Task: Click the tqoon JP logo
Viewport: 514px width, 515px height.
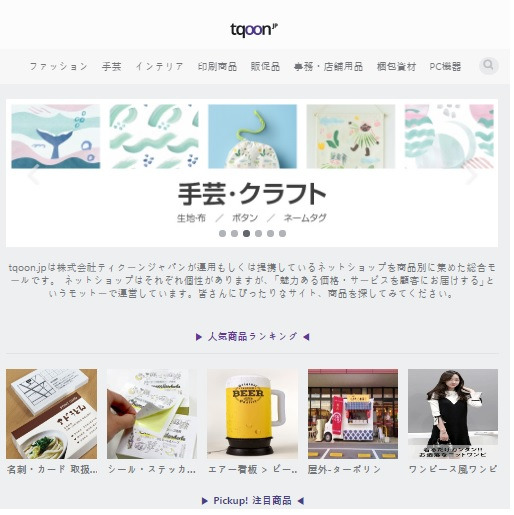Action: [x=254, y=30]
